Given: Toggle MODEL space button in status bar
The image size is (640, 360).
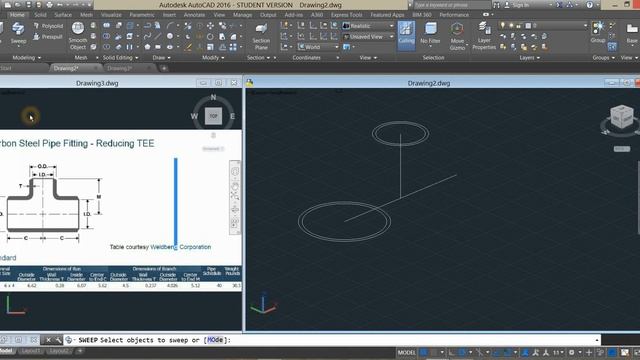Looking at the screenshot, I should point(407,353).
